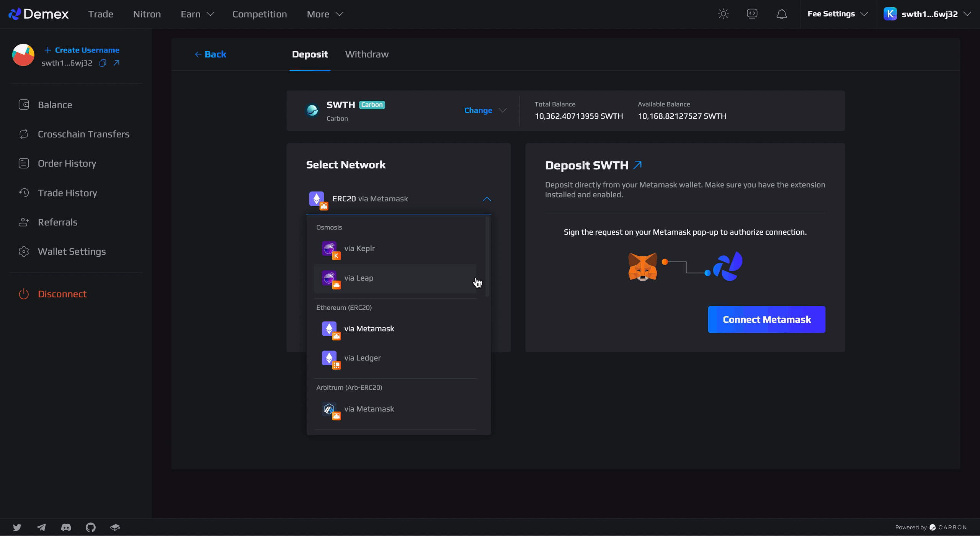This screenshot has height=536, width=980.
Task: Open address in explorer arrow icon
Action: [116, 63]
